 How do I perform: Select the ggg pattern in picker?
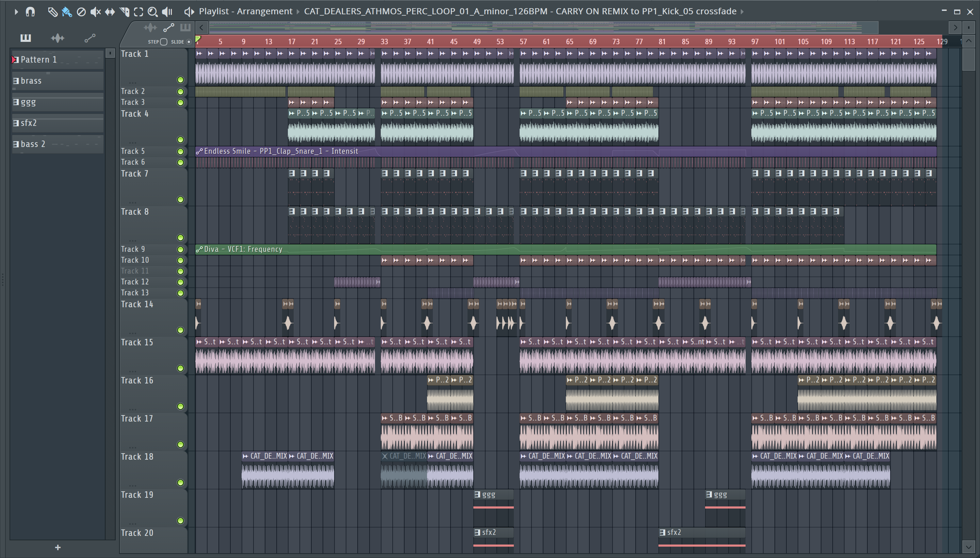pos(58,102)
